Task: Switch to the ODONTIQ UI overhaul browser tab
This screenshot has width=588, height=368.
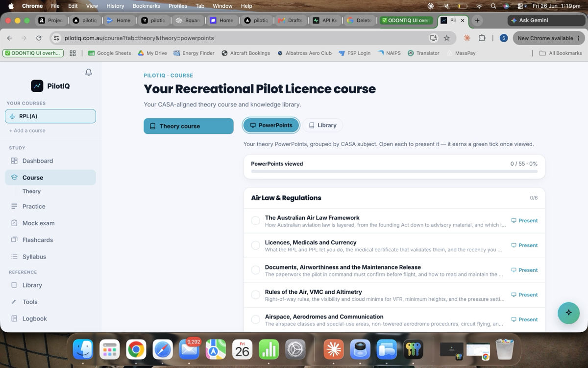Action: click(406, 21)
